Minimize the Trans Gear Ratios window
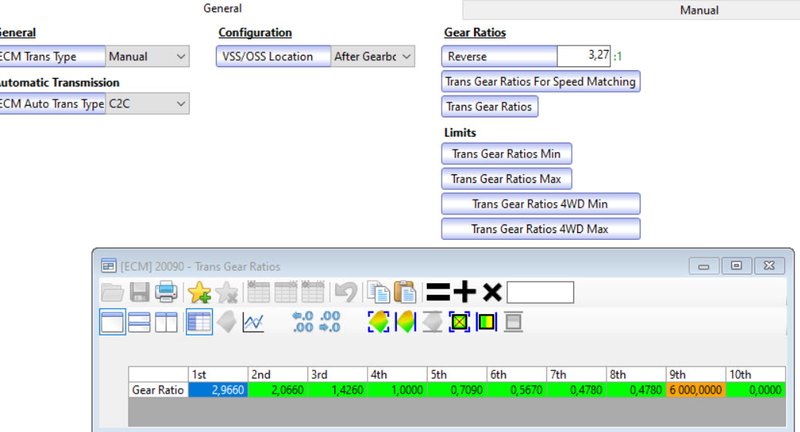Screen dimensions: 800x432 pyautogui.click(x=704, y=266)
